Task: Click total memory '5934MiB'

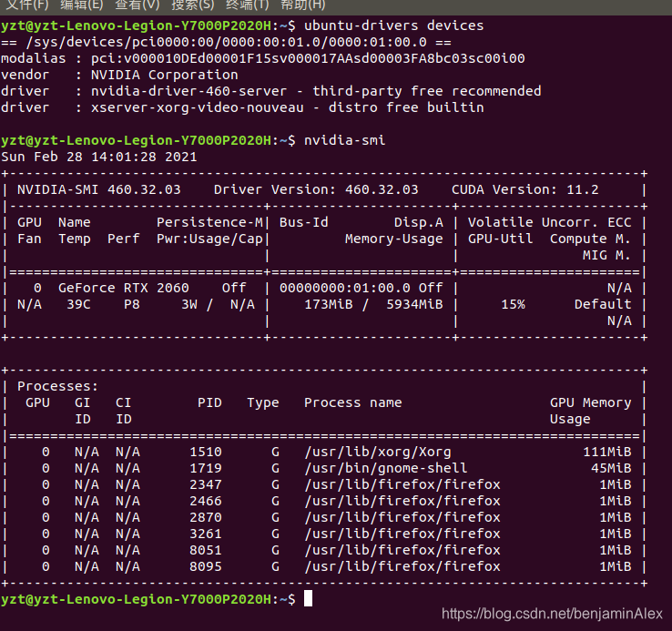Action: tap(414, 304)
